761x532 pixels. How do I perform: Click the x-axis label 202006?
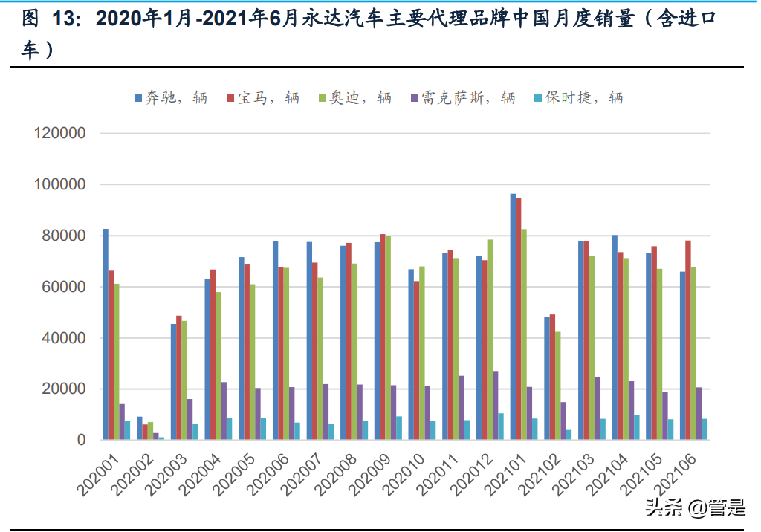[x=268, y=475]
